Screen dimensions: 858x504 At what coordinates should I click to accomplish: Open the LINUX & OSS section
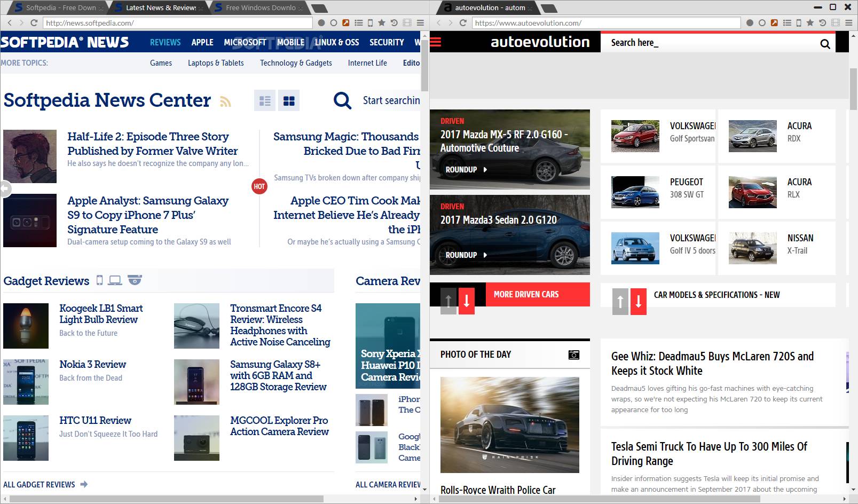[x=336, y=42]
